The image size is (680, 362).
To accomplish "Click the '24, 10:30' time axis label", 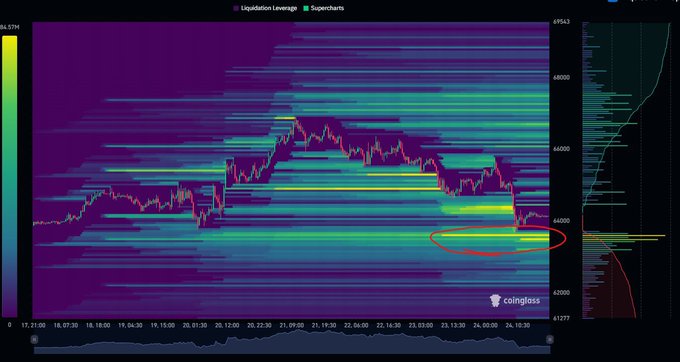I will [518, 325].
